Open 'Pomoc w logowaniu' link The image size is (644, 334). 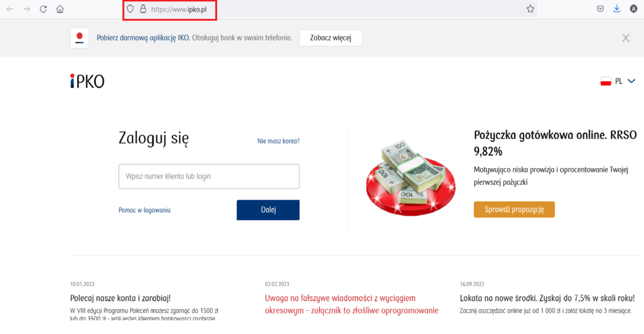(144, 210)
